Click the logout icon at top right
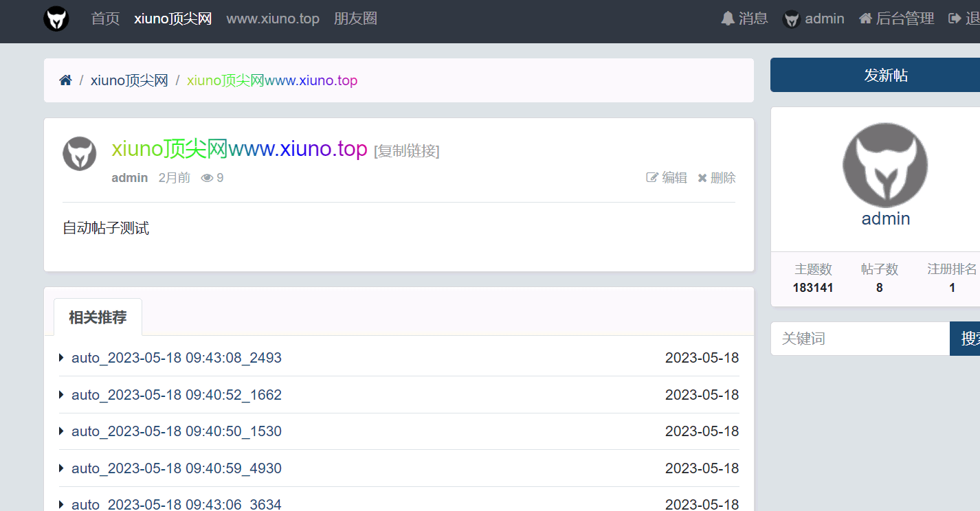 tap(955, 19)
